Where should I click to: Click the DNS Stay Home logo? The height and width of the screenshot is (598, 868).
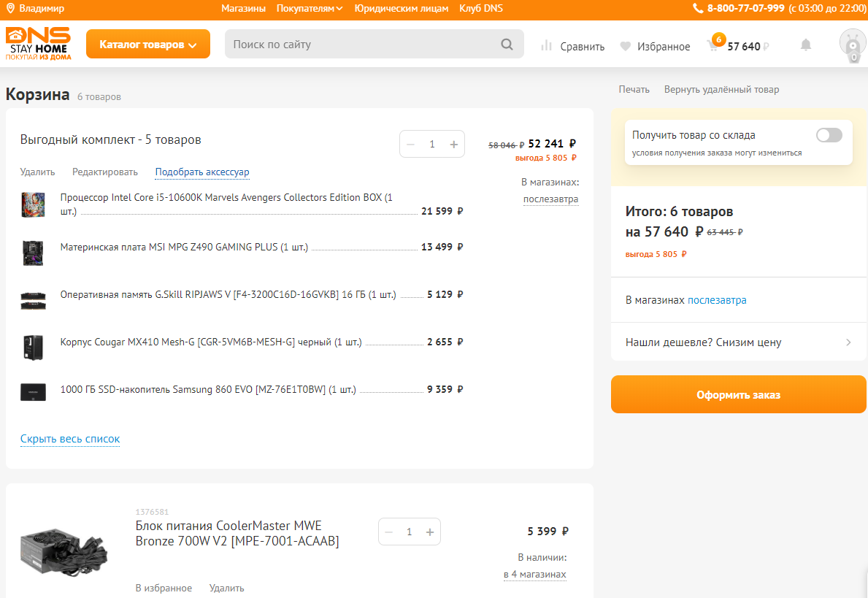click(x=39, y=44)
